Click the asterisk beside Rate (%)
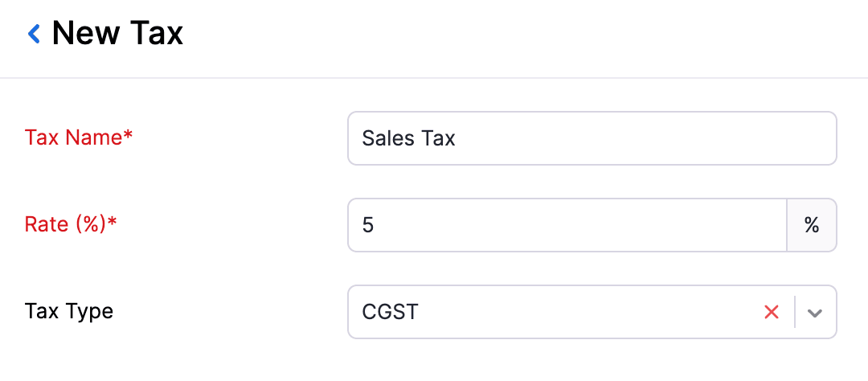 [113, 223]
